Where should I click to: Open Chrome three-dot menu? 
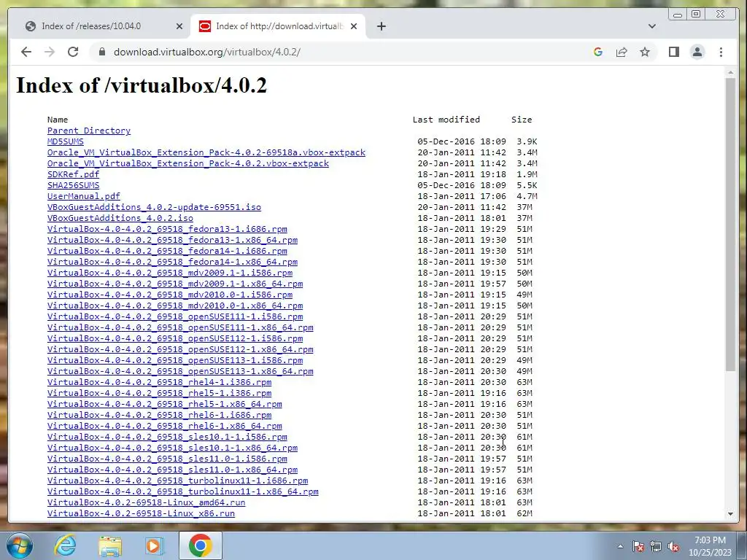tap(721, 52)
